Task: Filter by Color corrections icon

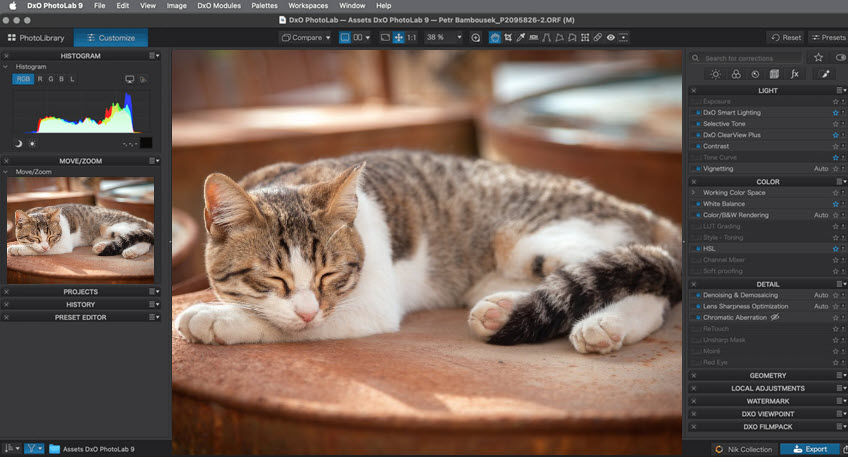Action: (735, 74)
